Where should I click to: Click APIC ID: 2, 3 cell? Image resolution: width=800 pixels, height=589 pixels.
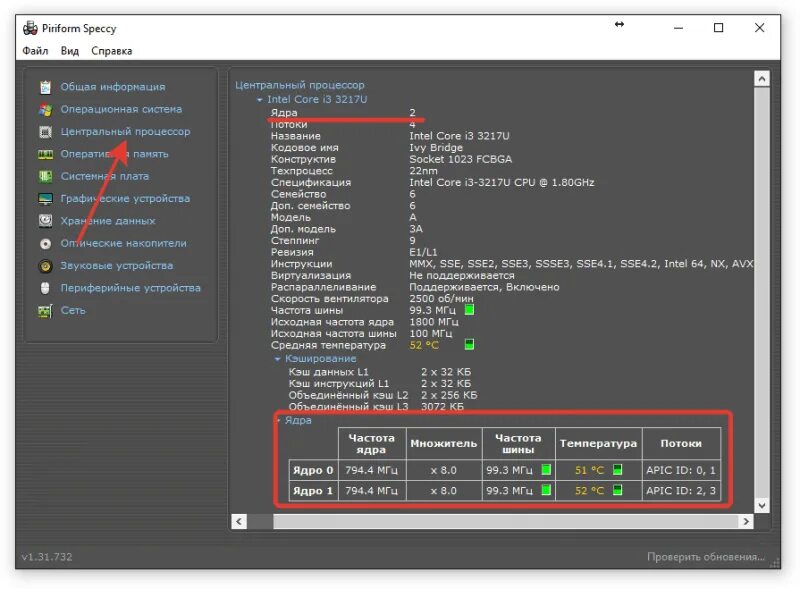click(681, 490)
